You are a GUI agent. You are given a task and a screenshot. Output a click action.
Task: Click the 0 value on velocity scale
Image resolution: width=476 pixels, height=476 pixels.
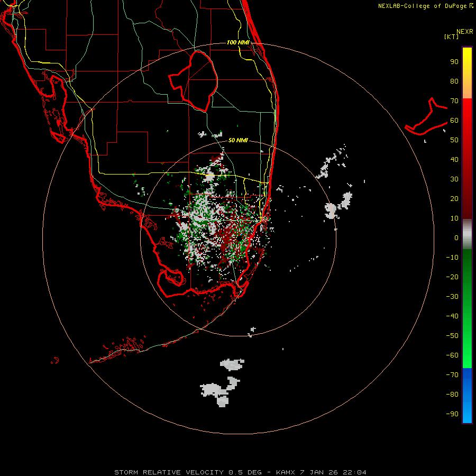tap(456, 238)
